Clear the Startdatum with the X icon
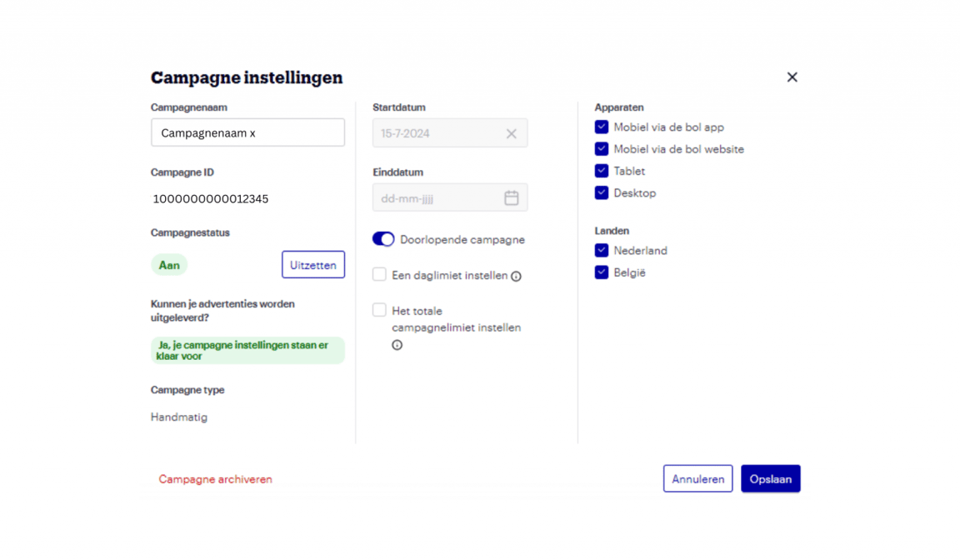 (x=511, y=133)
